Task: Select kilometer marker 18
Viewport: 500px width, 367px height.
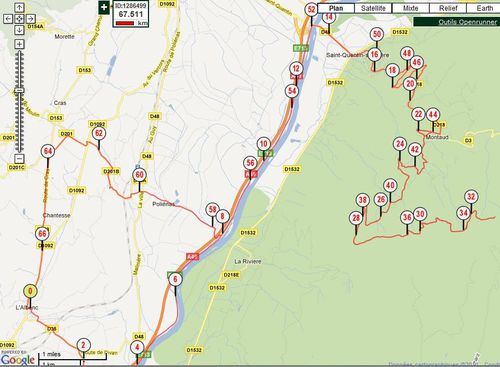Action: coord(392,70)
